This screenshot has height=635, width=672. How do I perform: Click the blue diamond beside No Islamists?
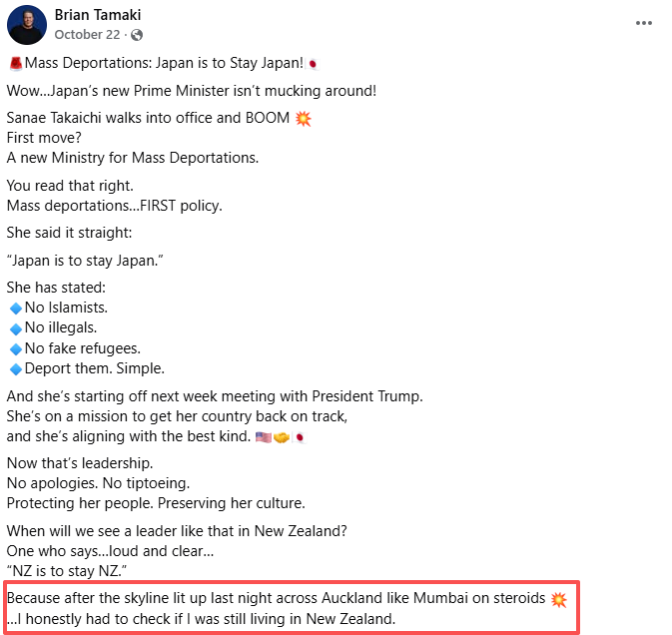point(15,308)
